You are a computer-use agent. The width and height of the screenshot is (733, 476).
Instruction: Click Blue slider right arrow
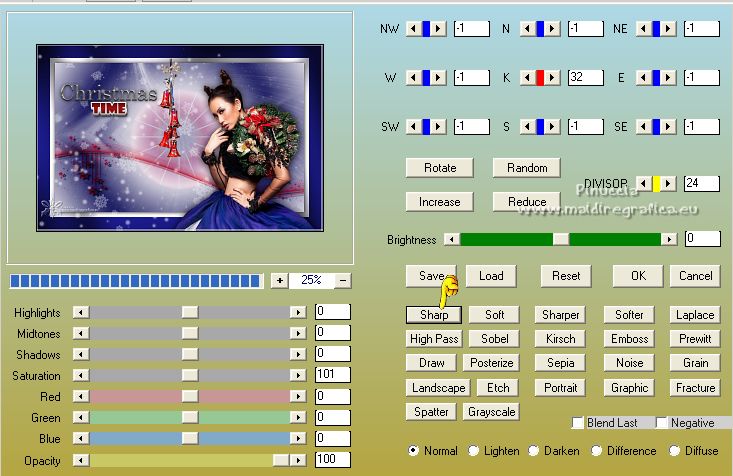pyautogui.click(x=298, y=439)
